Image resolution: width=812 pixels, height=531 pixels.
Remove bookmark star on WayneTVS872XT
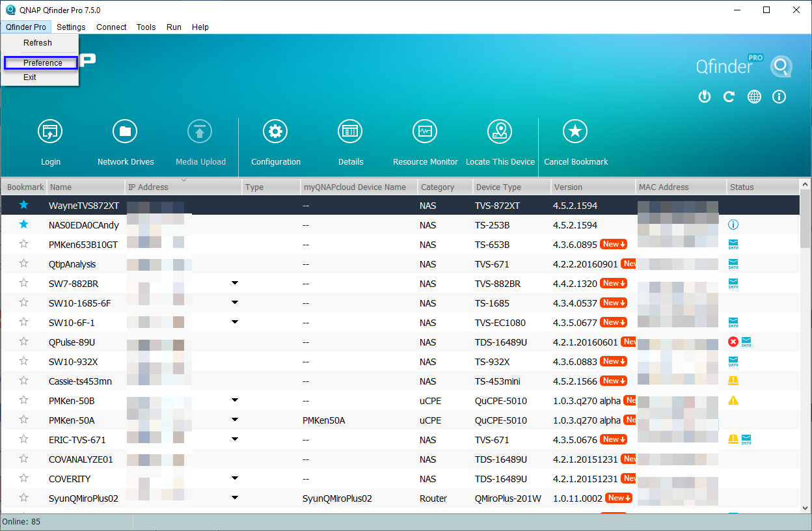(24, 205)
